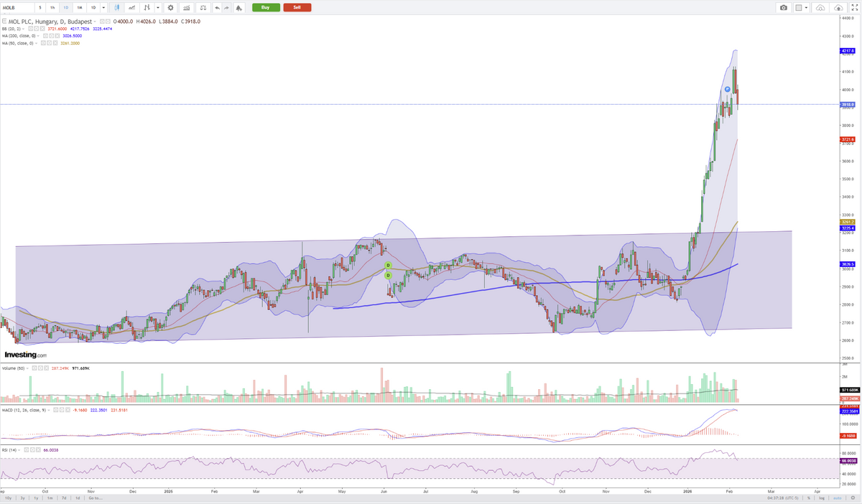This screenshot has height=504, width=862.
Task: Undo the last chart action
Action: click(x=217, y=7)
